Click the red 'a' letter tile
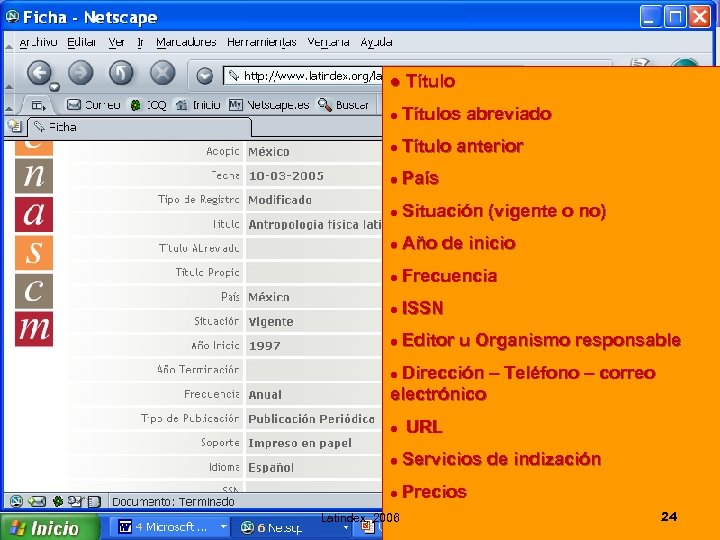The height and width of the screenshot is (540, 720). coord(34,214)
